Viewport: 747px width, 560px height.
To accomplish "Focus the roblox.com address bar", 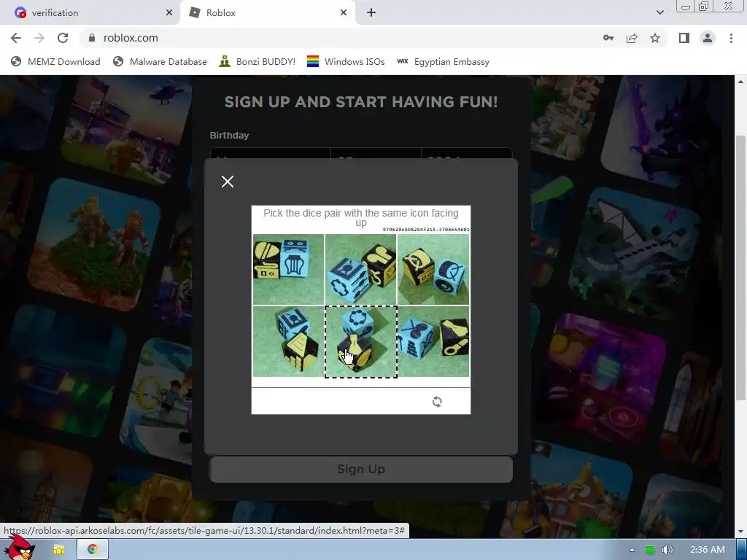I will [343, 38].
